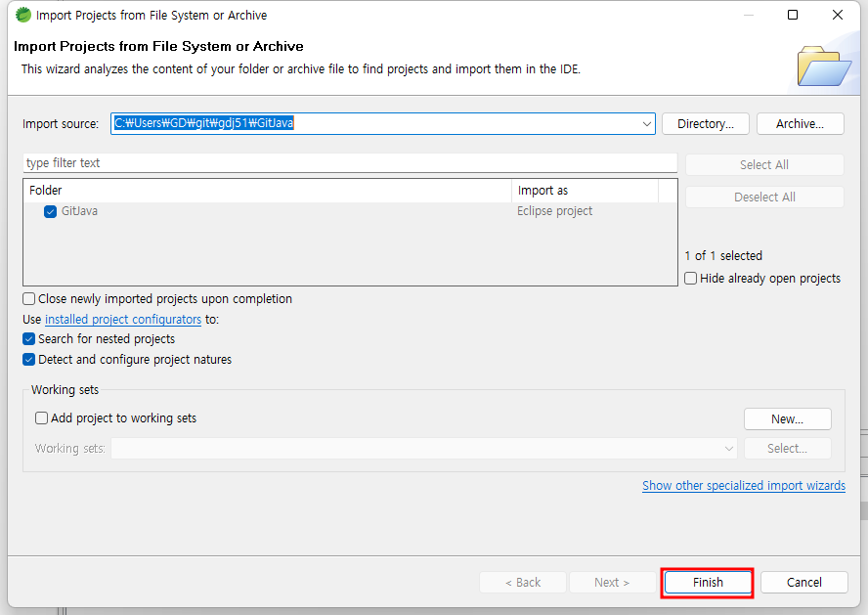Screen dimensions: 868x615
Task: Click the Select... working sets button
Action: 787,449
